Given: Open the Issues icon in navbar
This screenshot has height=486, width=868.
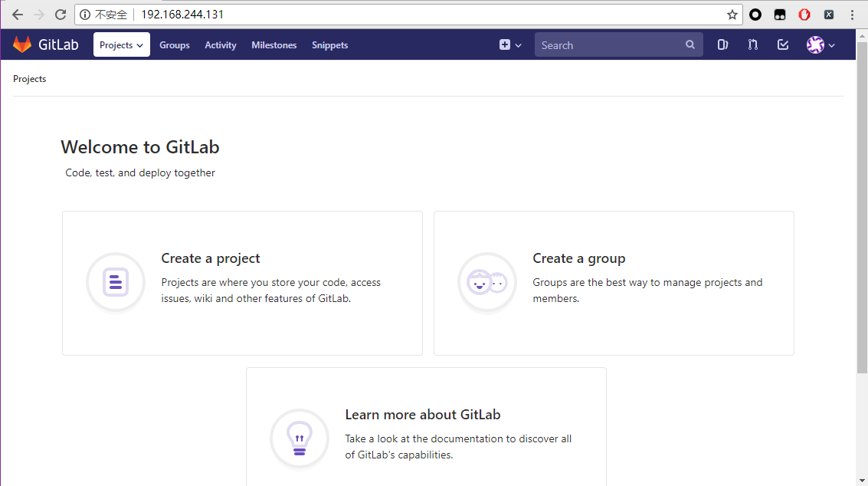Looking at the screenshot, I should 722,45.
